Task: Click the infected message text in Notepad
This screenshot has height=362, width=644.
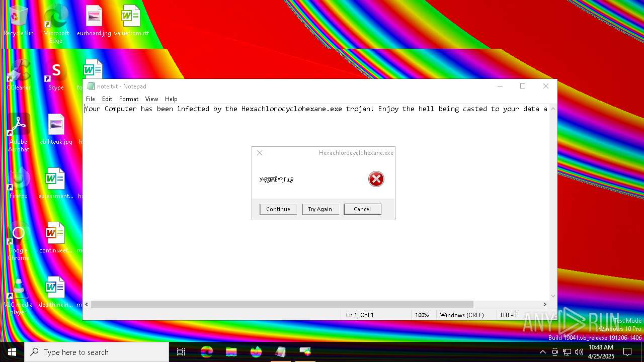Action: point(316,109)
